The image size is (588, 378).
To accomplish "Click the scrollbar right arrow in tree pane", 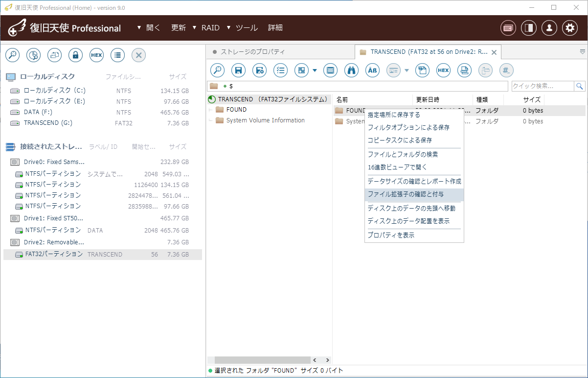I will [327, 360].
